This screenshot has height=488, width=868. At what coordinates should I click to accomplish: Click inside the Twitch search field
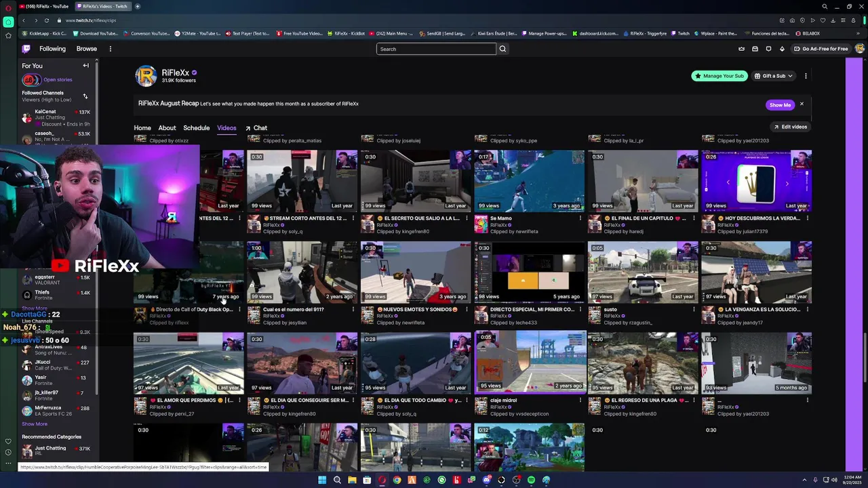click(436, 49)
